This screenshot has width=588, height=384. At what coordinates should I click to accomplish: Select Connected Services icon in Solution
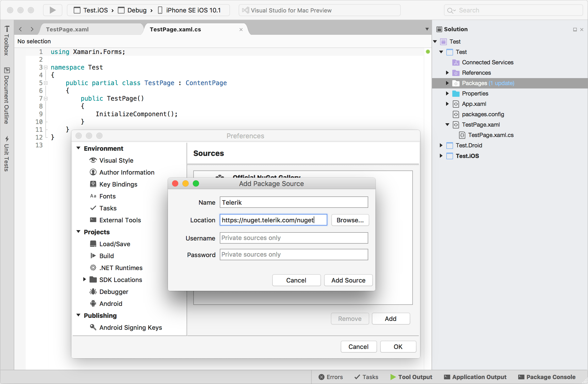click(x=456, y=62)
